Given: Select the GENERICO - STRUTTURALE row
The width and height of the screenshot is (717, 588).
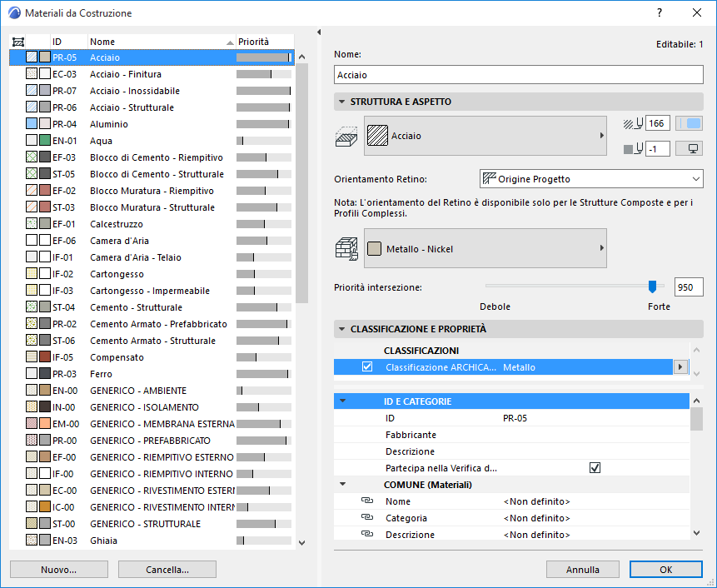Looking at the screenshot, I should click(152, 524).
